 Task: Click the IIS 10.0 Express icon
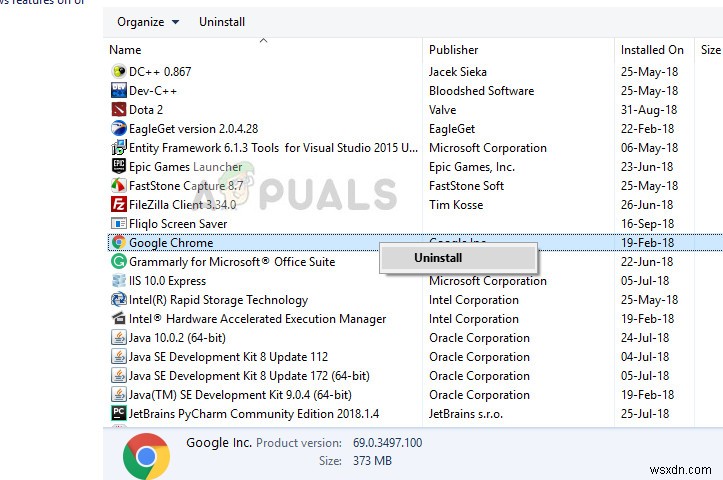pyautogui.click(x=119, y=280)
